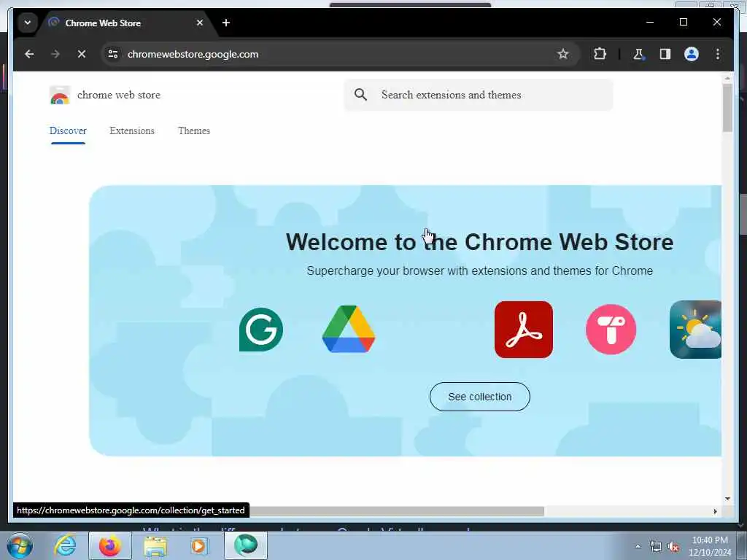
Task: Switch to the Discover tab
Action: pos(68,131)
